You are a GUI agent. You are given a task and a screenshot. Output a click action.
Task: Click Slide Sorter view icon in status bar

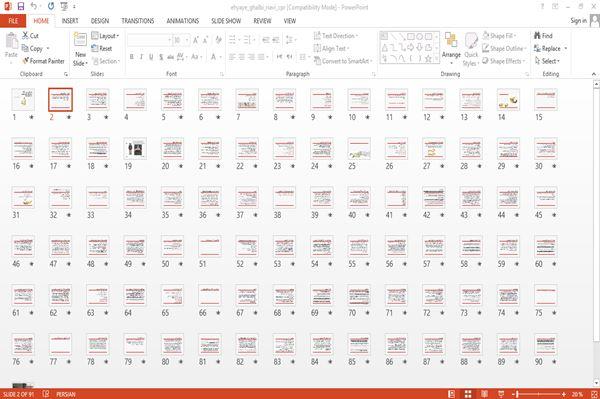[468, 394]
